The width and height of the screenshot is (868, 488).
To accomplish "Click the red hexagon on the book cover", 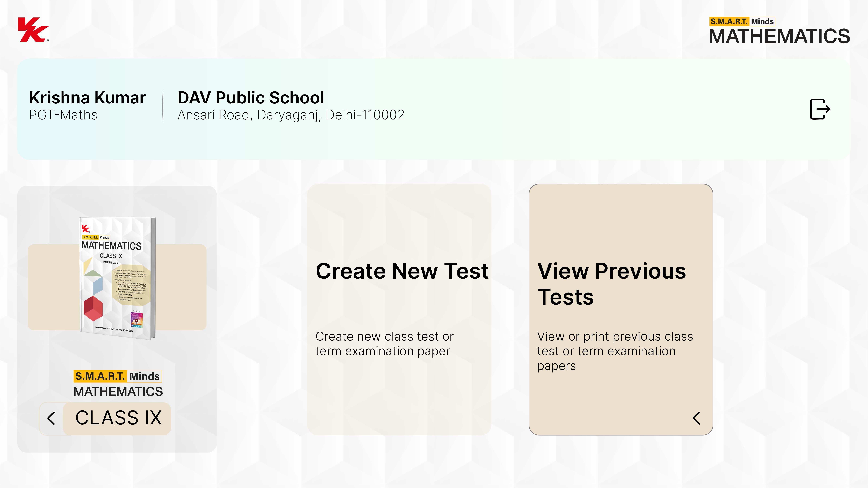I will 93,308.
